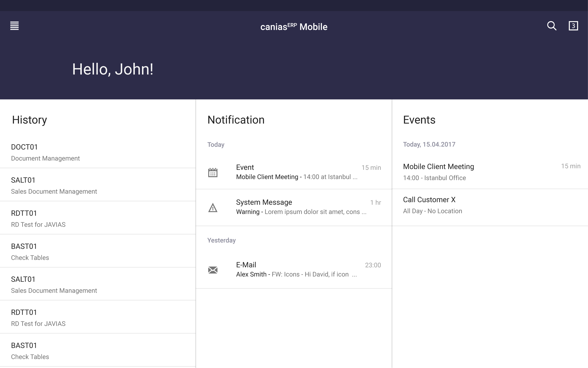Open the System Message notification title
This screenshot has width=588, height=368.
(264, 202)
